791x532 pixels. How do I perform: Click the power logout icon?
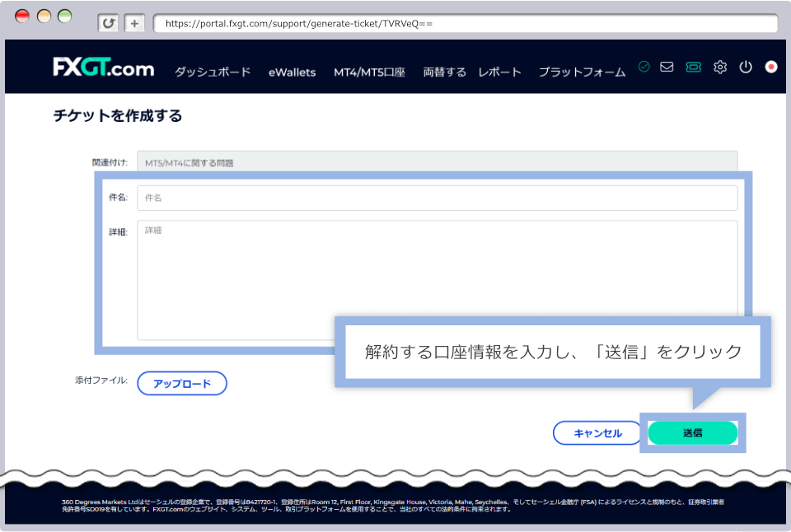(746, 67)
